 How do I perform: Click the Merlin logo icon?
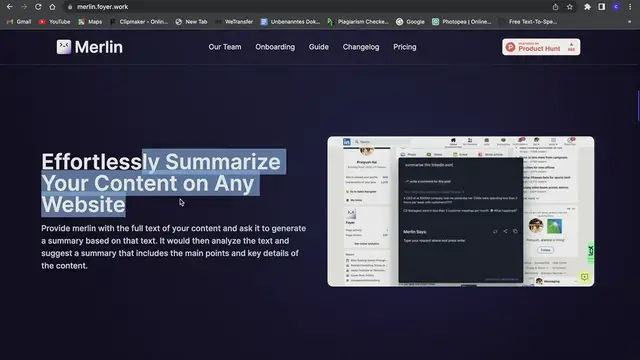click(64, 47)
